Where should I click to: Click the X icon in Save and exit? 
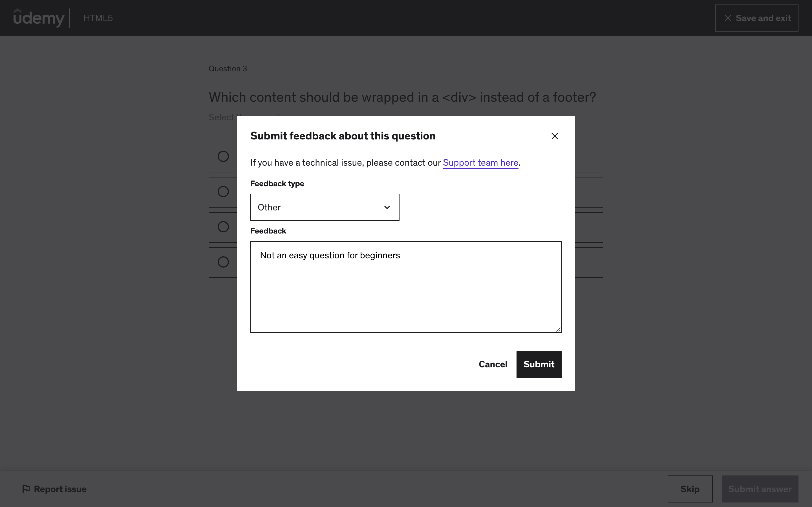[x=728, y=18]
